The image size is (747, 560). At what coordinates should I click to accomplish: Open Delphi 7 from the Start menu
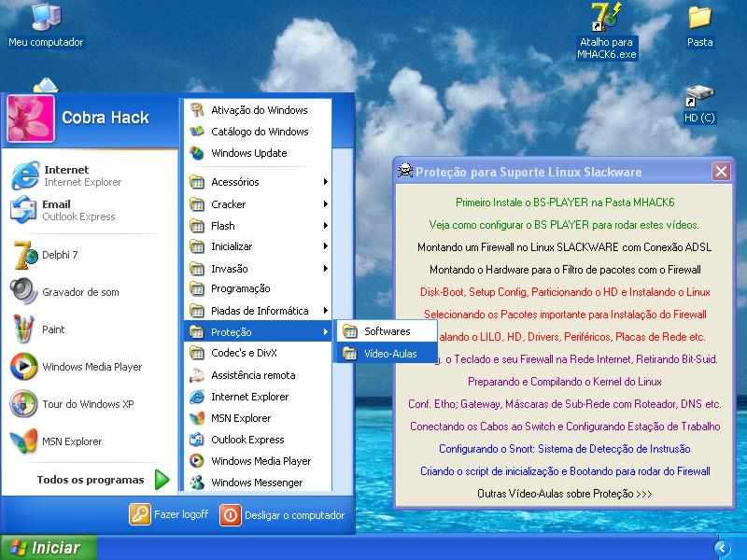tap(59, 255)
